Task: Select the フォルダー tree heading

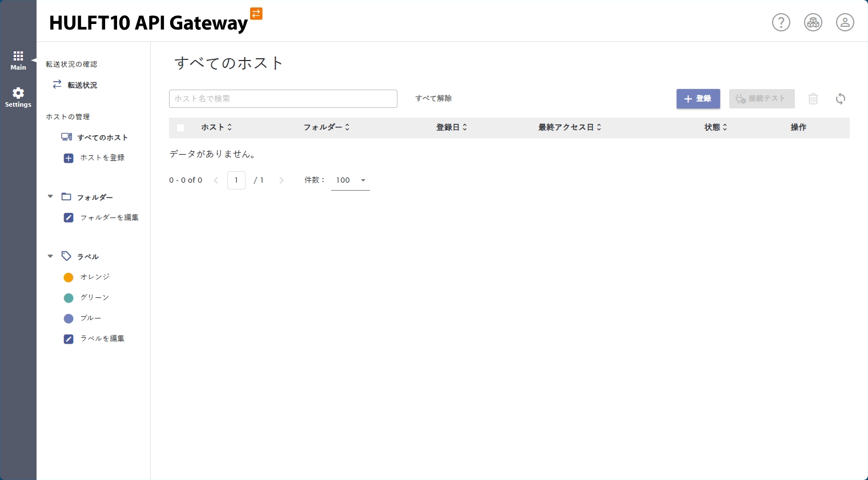Action: 95,197
